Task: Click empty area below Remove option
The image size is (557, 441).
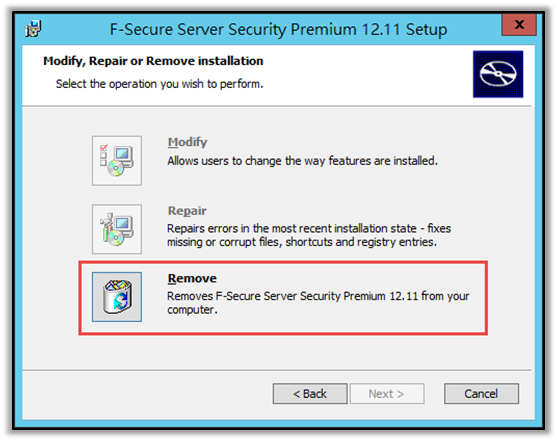Action: 277,352
